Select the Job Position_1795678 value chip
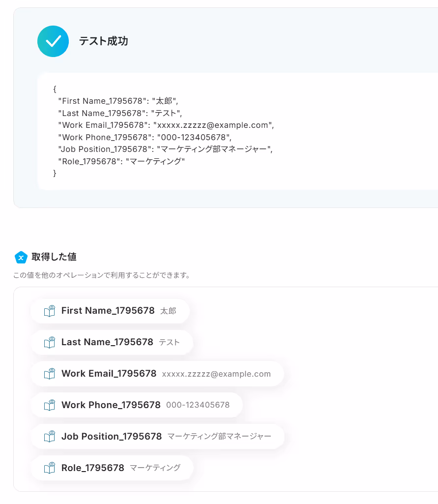This screenshot has width=438, height=504. (x=157, y=437)
